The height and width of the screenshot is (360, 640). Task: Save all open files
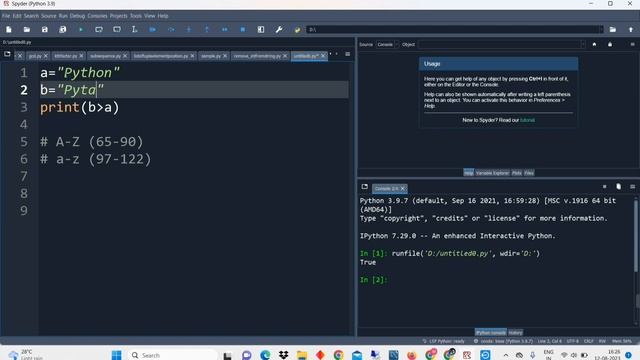62,29
